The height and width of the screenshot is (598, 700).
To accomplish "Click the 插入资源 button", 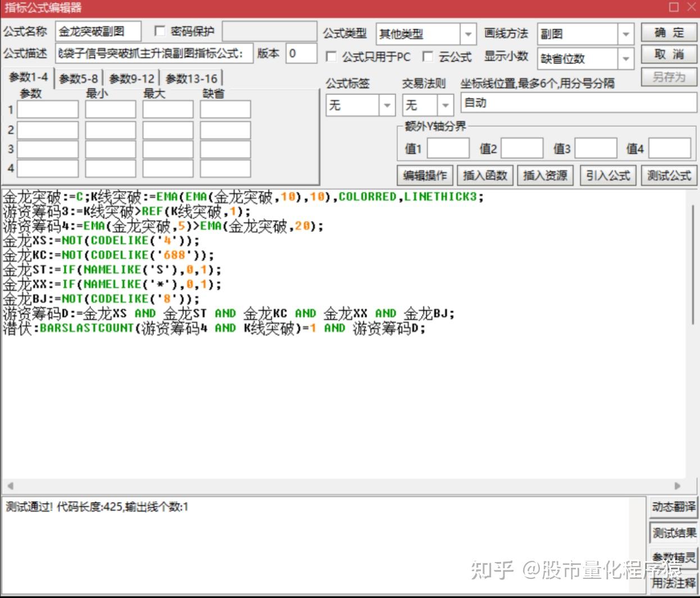I will (546, 175).
